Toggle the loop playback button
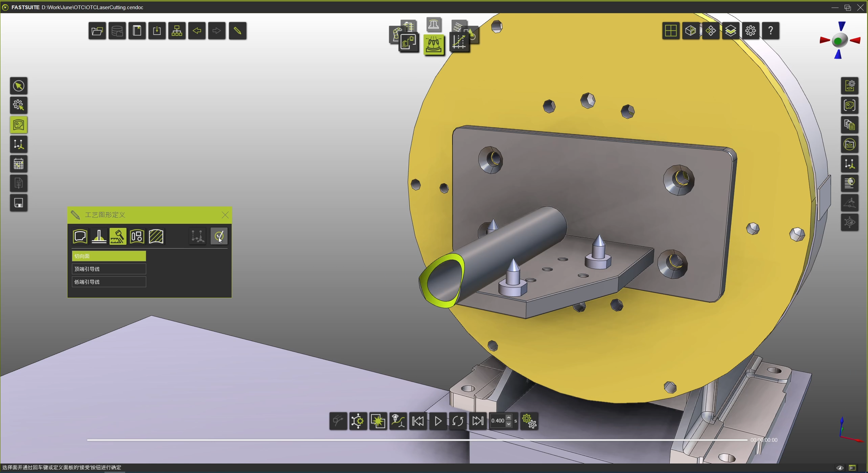868x473 pixels. (458, 421)
